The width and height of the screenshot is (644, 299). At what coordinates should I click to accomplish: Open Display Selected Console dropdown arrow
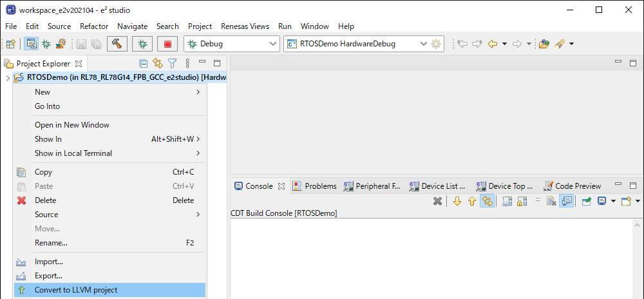pyautogui.click(x=614, y=201)
